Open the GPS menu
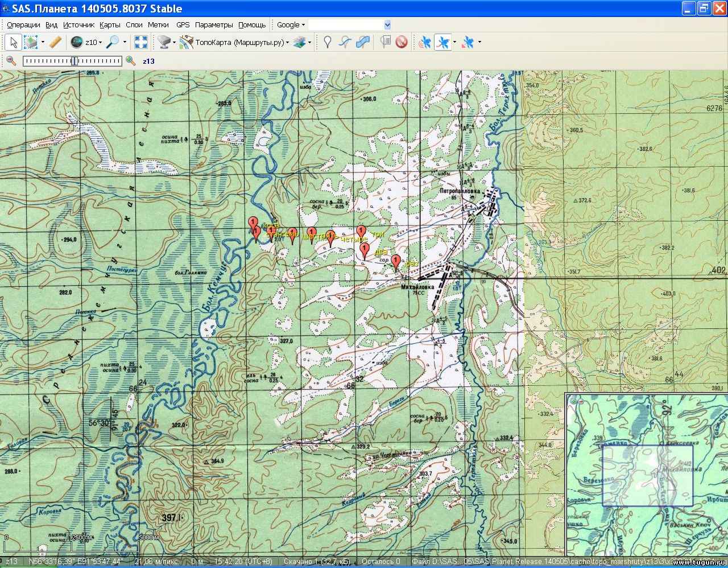 click(183, 25)
